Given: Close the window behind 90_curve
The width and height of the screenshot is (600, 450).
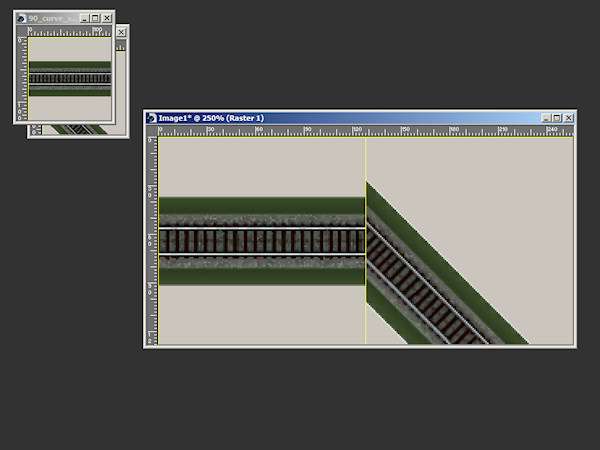Looking at the screenshot, I should click(122, 32).
